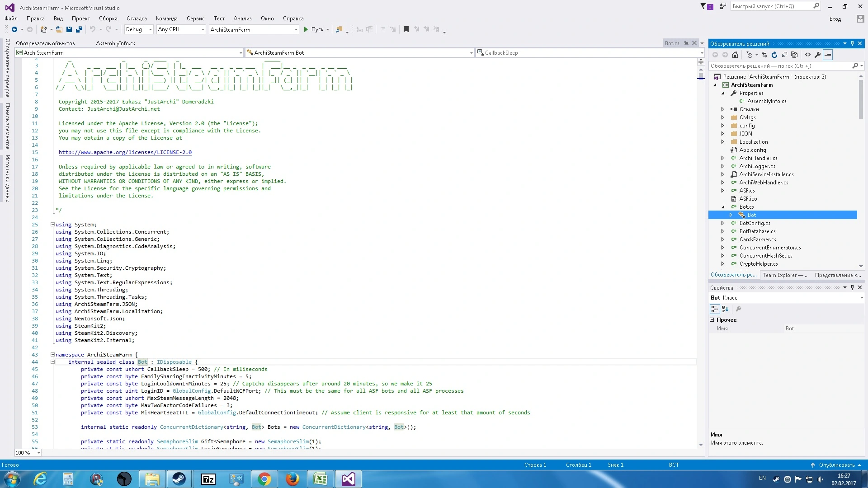Click the Find in Files toolbar icon

(339, 29)
